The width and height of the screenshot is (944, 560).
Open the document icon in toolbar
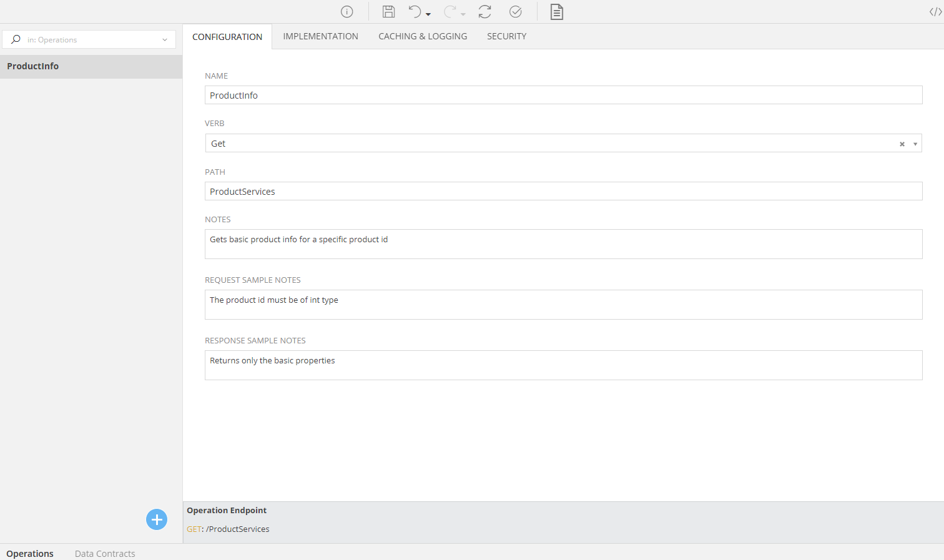coord(556,12)
